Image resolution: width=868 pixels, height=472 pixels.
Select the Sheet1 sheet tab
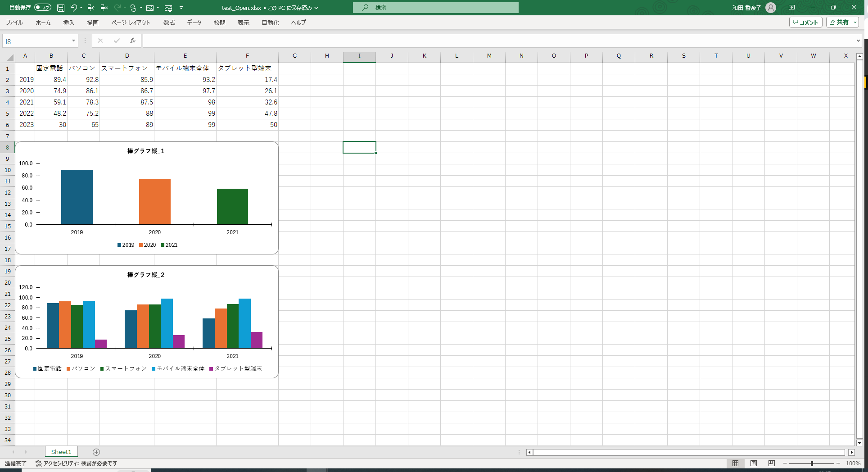[x=61, y=452]
